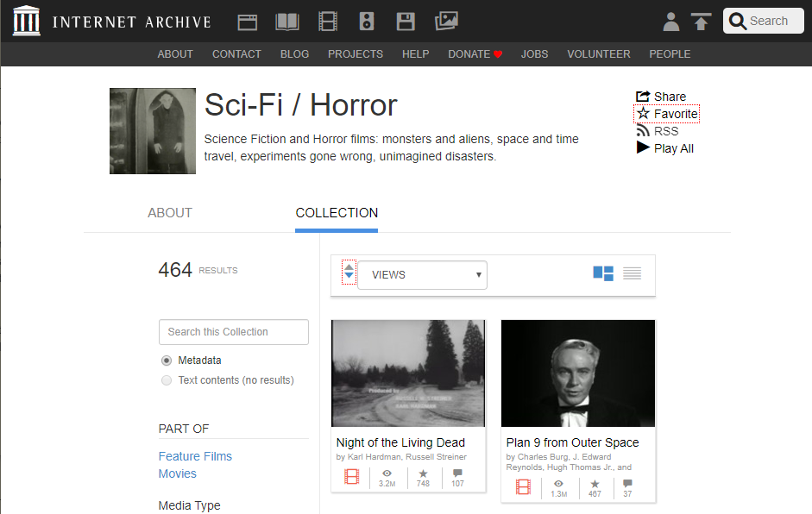Click the favorites star on Night of the Living Dead
The image size is (812, 514).
click(x=423, y=473)
